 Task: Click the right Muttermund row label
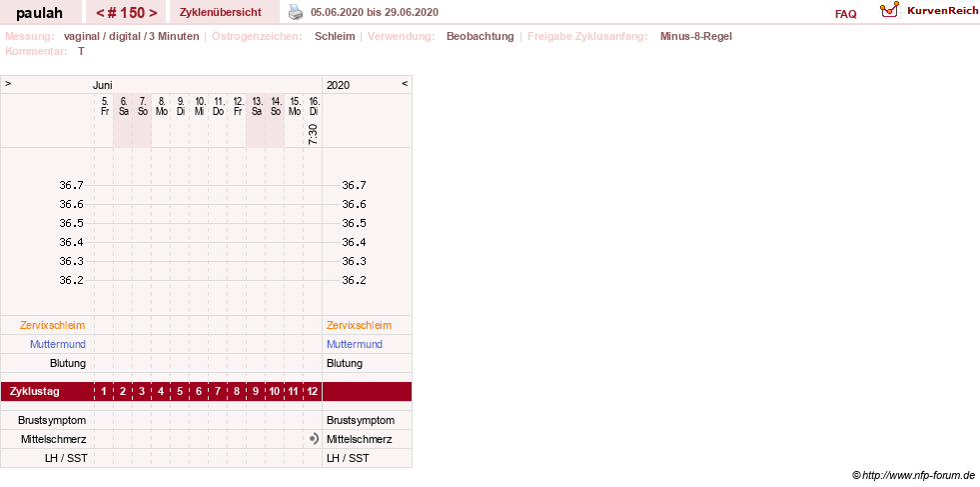point(355,344)
